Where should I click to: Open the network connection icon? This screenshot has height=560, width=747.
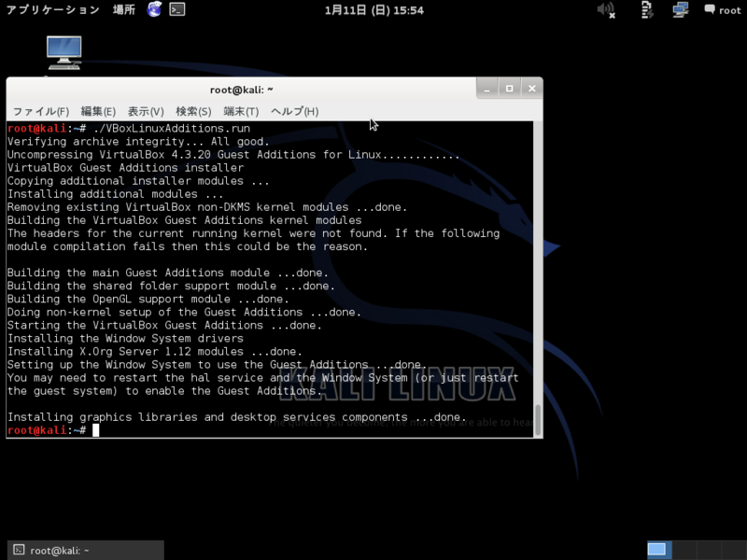(681, 9)
